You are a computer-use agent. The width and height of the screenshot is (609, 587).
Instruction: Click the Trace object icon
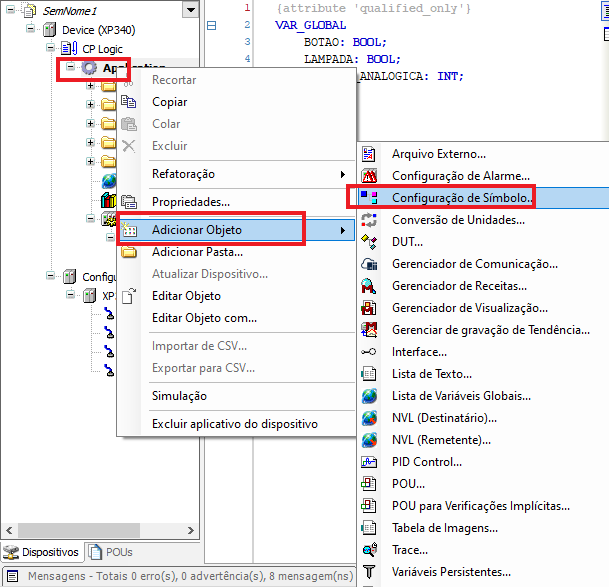pos(370,550)
